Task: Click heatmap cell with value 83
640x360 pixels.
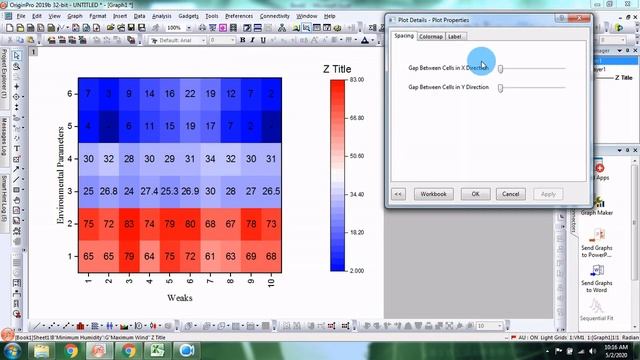Action: pyautogui.click(x=129, y=224)
